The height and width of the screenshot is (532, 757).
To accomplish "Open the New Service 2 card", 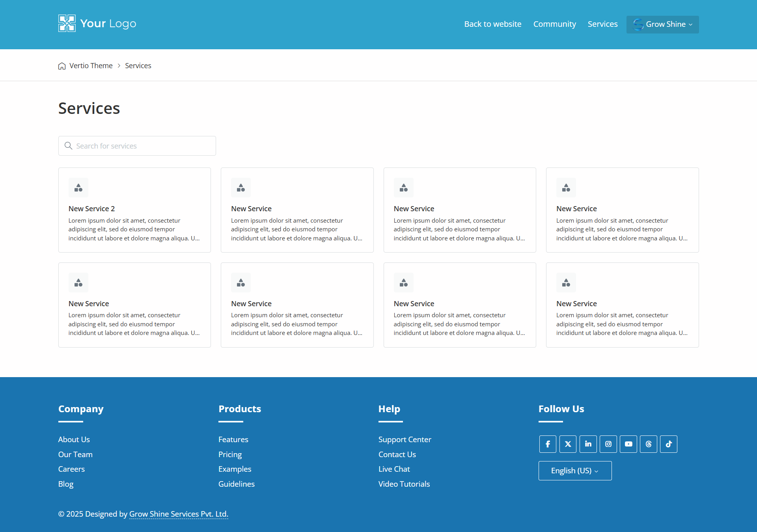I will pos(134,210).
